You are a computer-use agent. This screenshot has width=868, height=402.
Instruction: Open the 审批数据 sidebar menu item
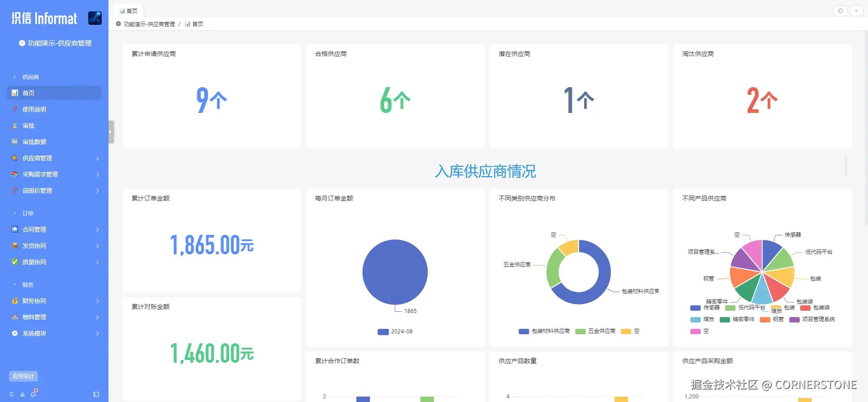coord(54,142)
